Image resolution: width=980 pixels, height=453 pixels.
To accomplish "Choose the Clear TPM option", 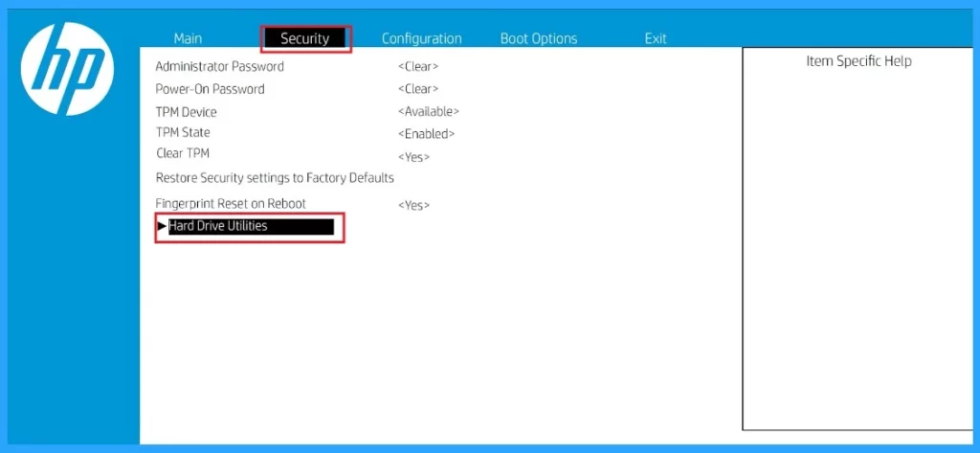I will [x=183, y=153].
